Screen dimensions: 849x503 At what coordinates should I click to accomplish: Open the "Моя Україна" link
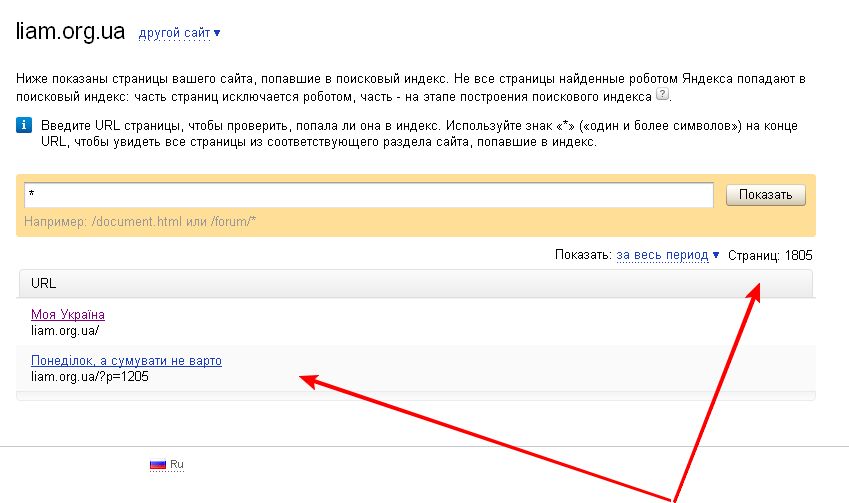(x=68, y=315)
